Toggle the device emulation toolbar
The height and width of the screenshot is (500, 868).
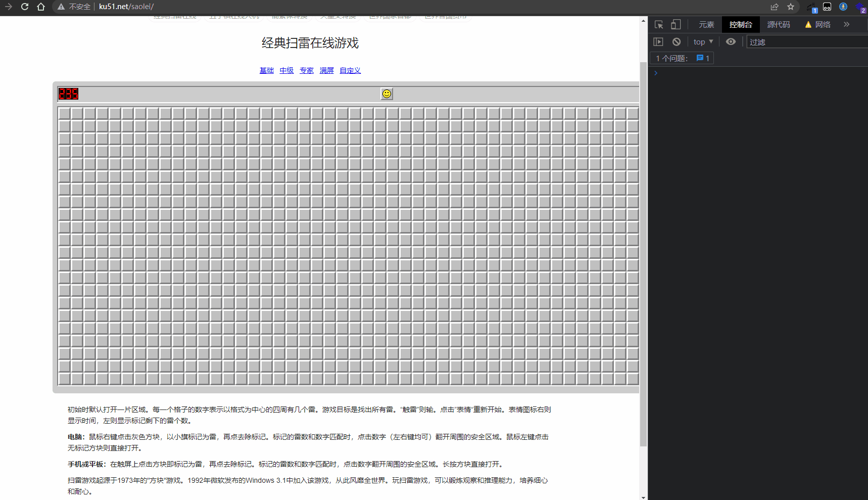point(676,24)
